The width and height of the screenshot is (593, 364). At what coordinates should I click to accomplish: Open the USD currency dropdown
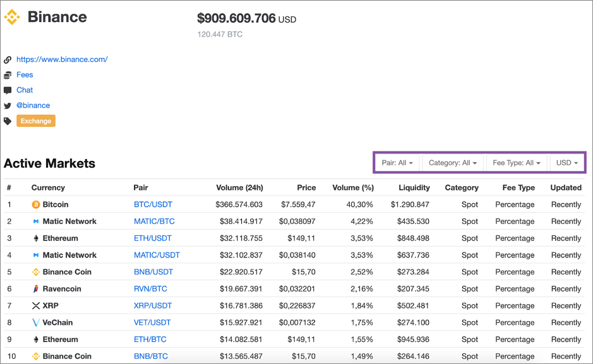pyautogui.click(x=567, y=163)
